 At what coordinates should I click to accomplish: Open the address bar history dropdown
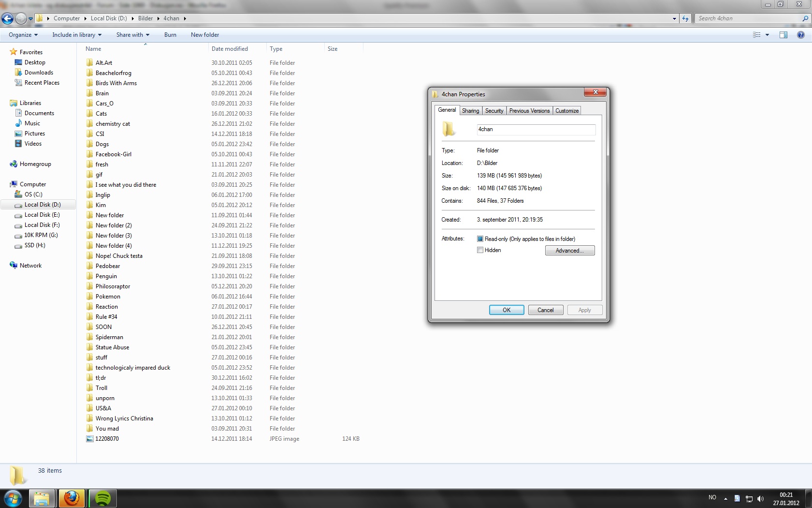click(x=674, y=18)
